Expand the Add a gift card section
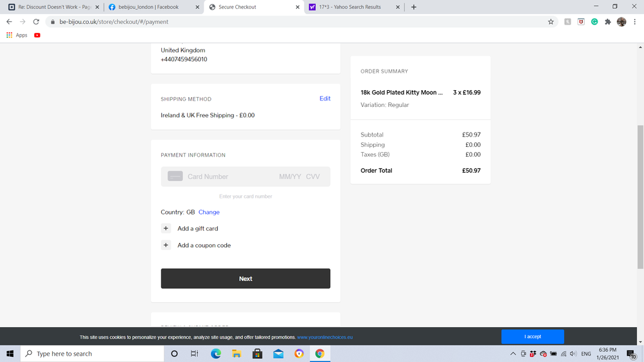Screen dimensions: 644x362 pyautogui.click(x=166, y=229)
